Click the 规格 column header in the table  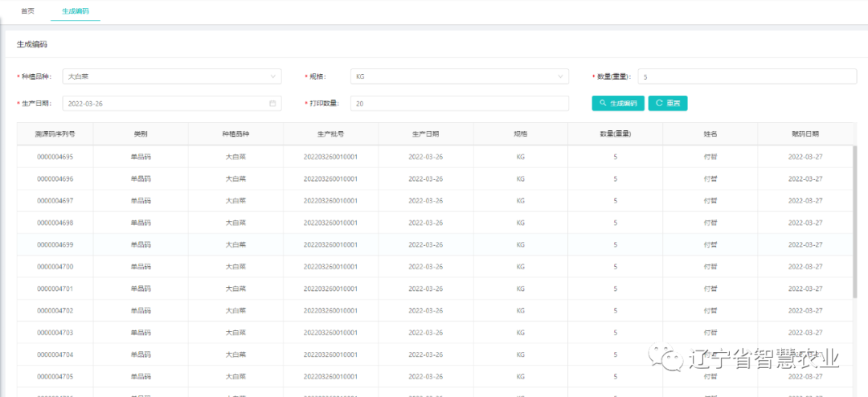click(520, 134)
